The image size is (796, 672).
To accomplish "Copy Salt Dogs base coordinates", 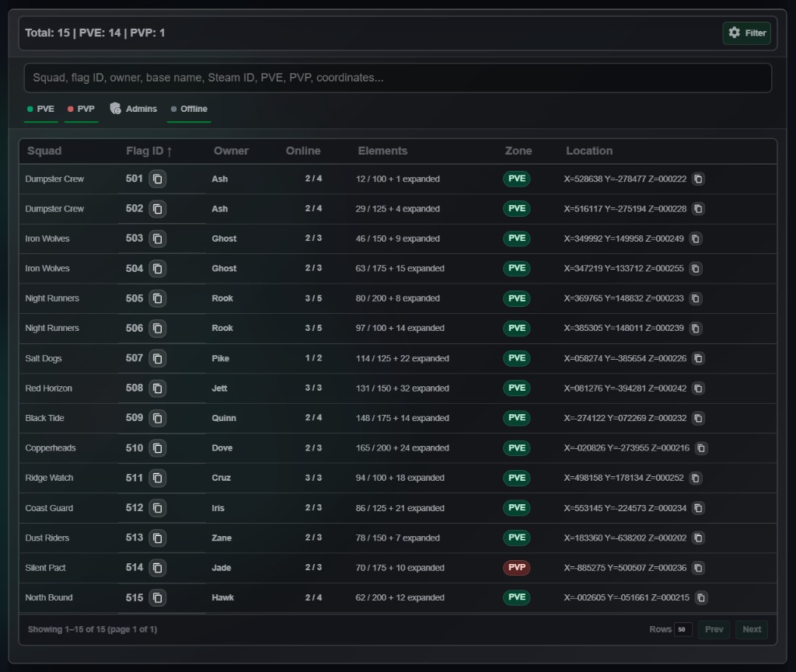I will coord(699,359).
